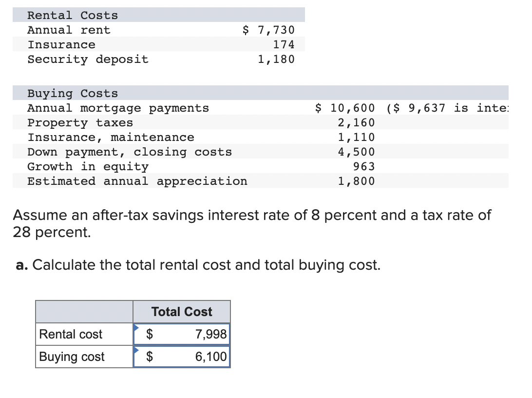The height and width of the screenshot is (398, 532).
Task: Click the 'Annual mortgage payments' label
Action: coord(118,108)
